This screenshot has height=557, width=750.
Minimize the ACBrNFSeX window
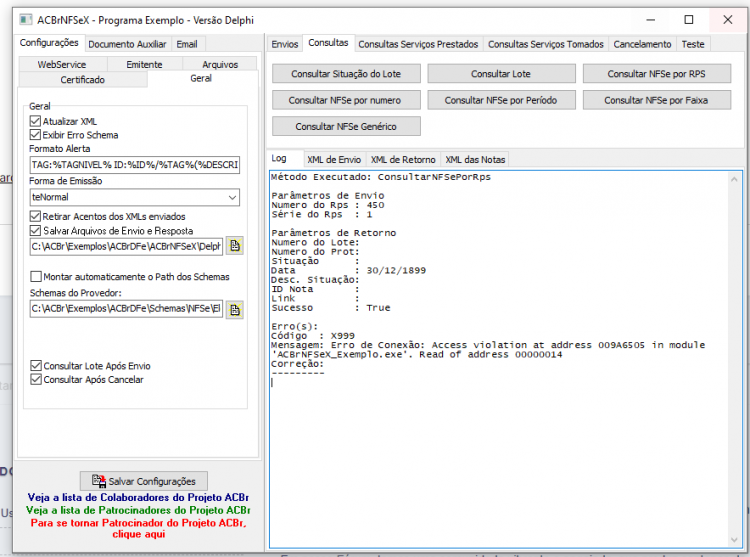pyautogui.click(x=651, y=20)
